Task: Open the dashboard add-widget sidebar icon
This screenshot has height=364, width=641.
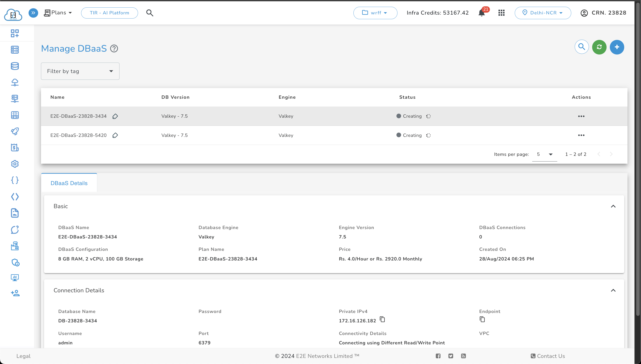Action: [15, 33]
